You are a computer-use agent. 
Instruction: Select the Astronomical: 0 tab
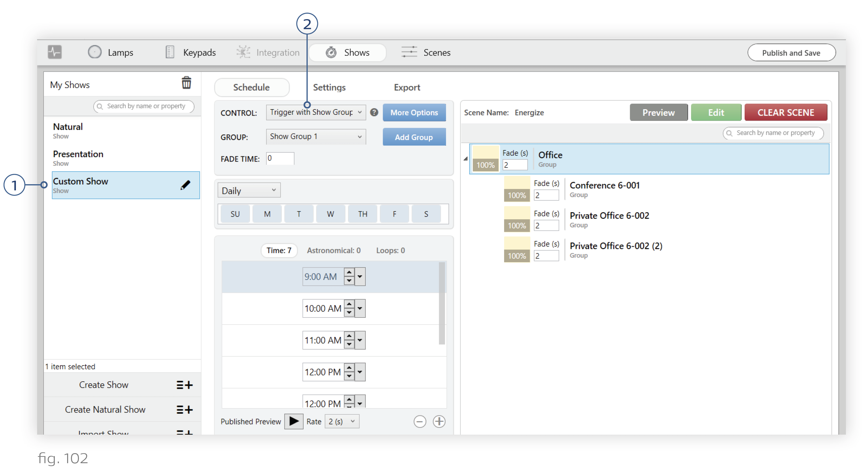click(x=334, y=250)
